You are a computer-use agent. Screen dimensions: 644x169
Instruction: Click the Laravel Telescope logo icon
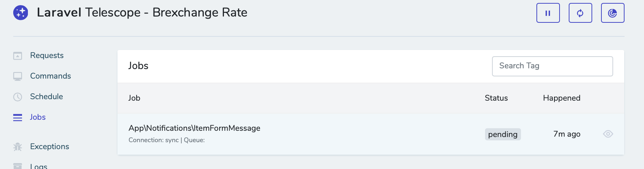21,13
